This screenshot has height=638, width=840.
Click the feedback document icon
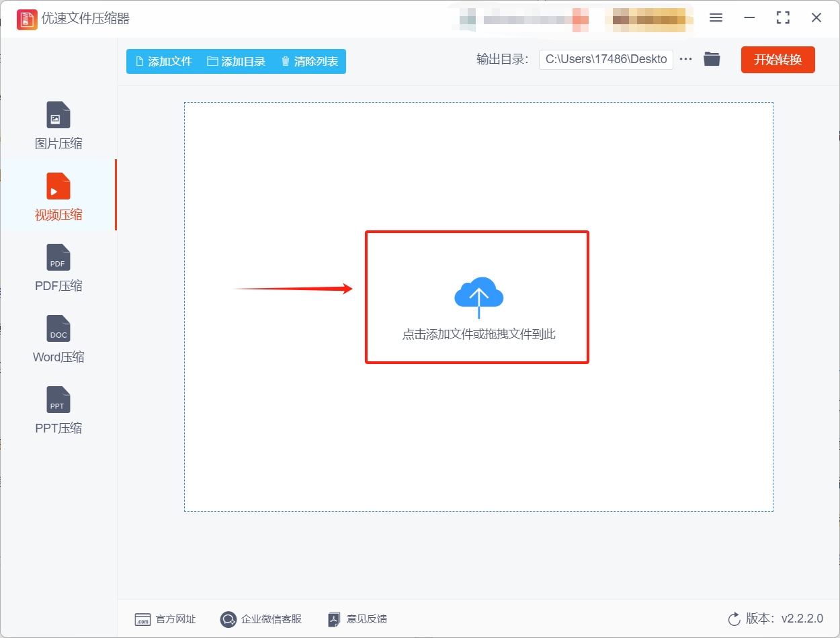[x=334, y=619]
